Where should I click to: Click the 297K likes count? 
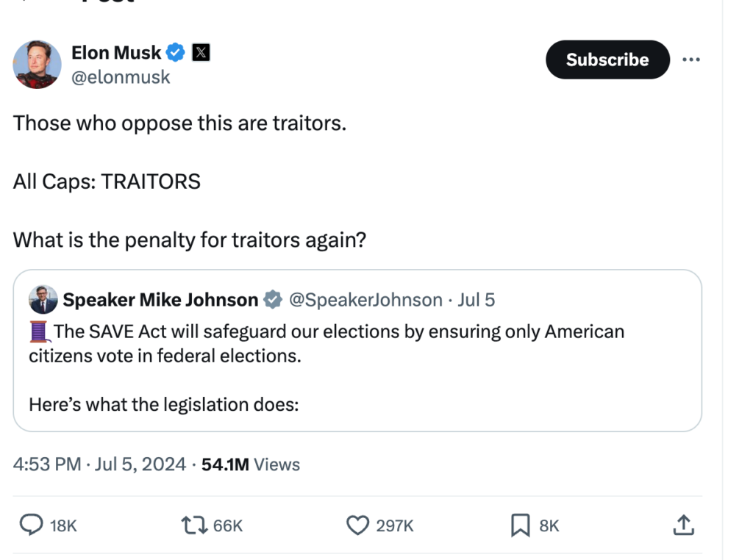tap(395, 526)
